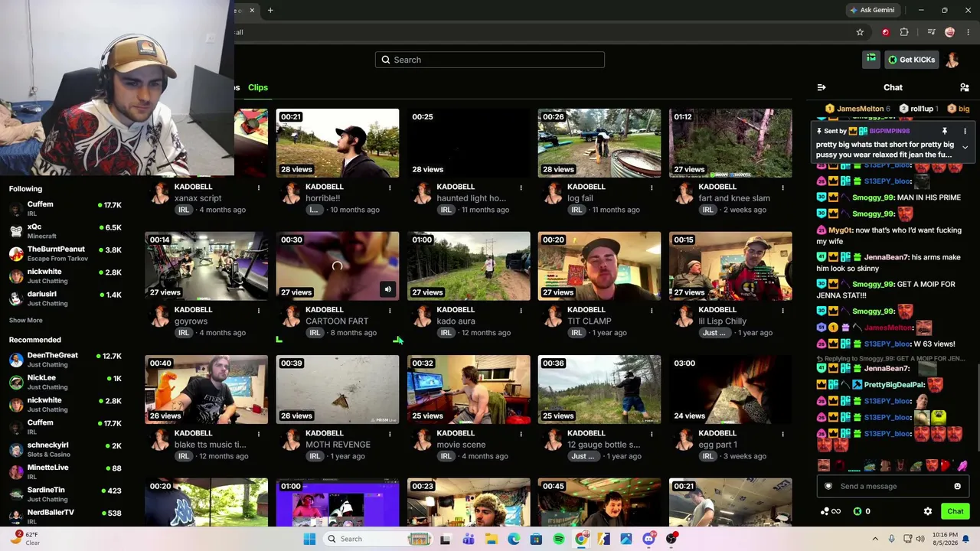Click the Kick search field
Viewport: 980px width, 551px height.
pos(490,60)
